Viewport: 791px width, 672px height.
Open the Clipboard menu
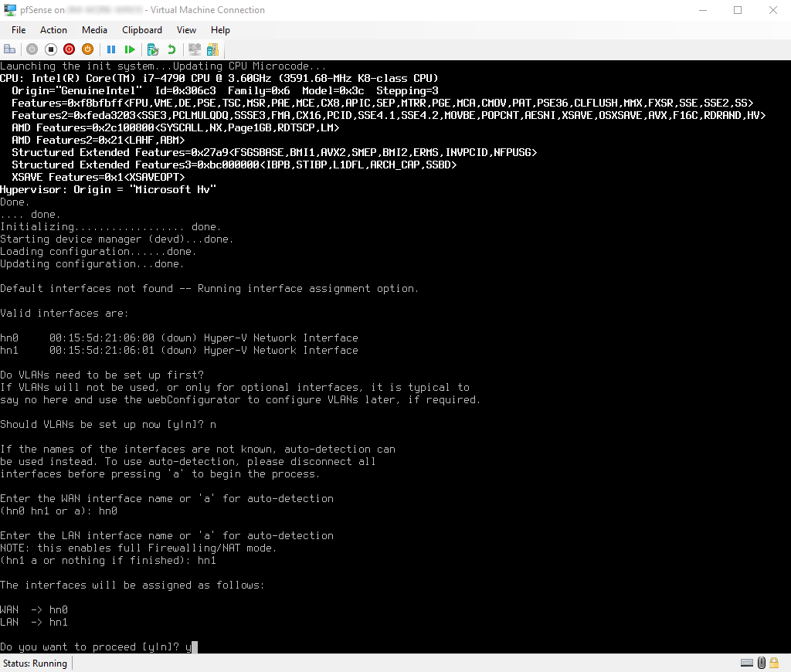pos(142,30)
